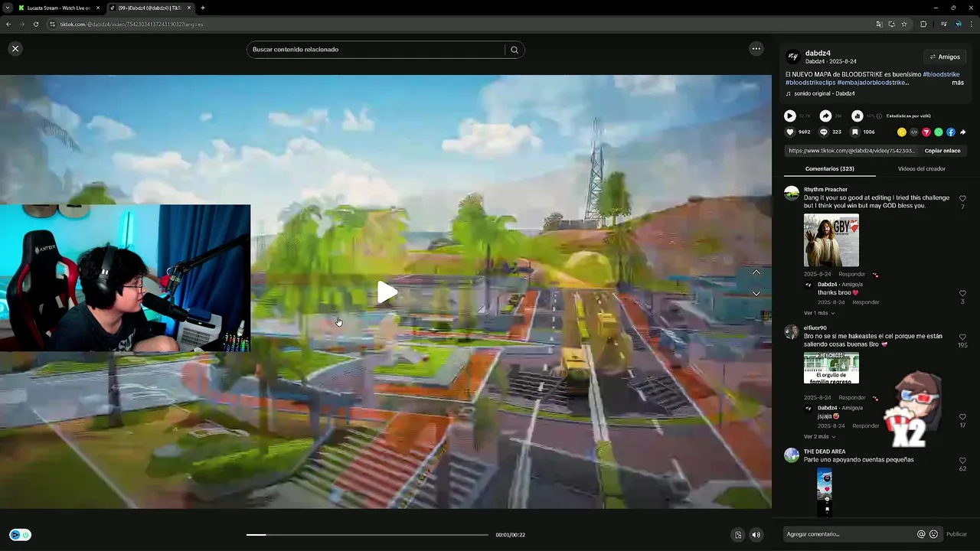Screen dimensions: 980x551
Task: Open emoji picker in comment box
Action: [933, 534]
